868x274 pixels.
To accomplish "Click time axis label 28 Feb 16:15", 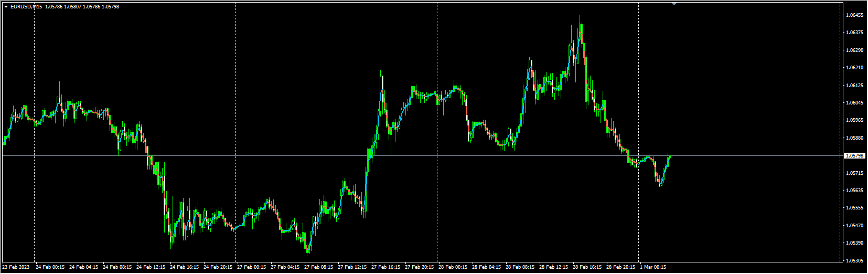I will [587, 267].
